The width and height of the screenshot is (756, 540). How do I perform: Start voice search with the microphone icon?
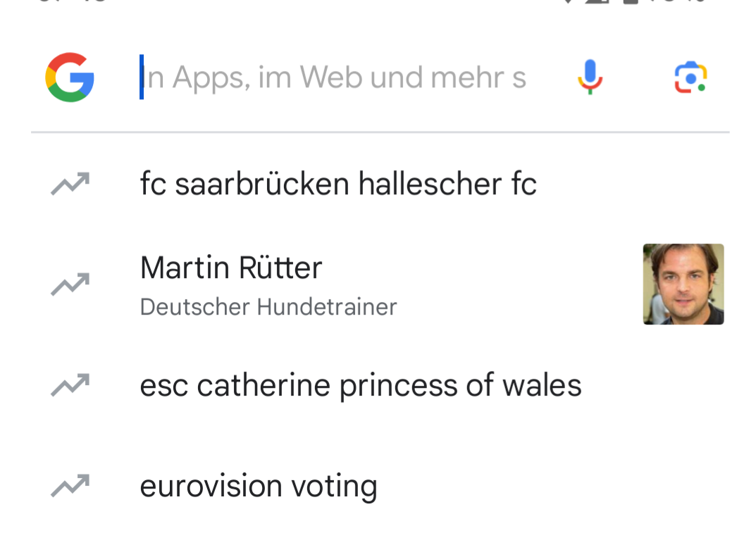pyautogui.click(x=590, y=77)
